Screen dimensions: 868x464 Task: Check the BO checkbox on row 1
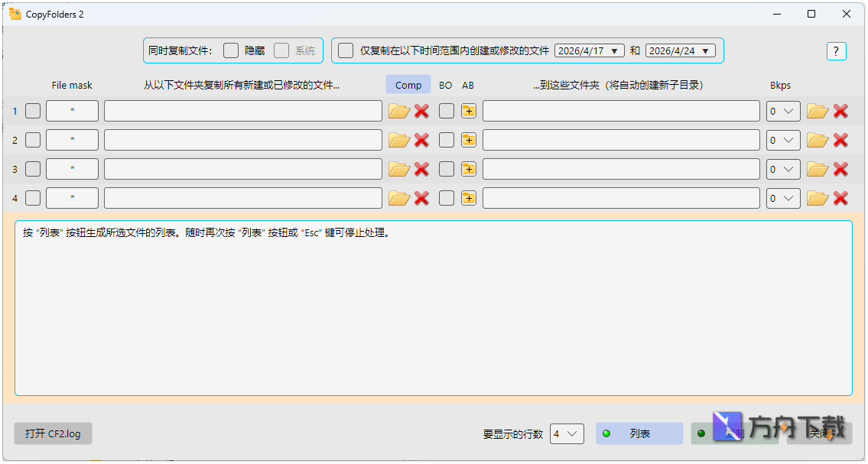(x=446, y=110)
